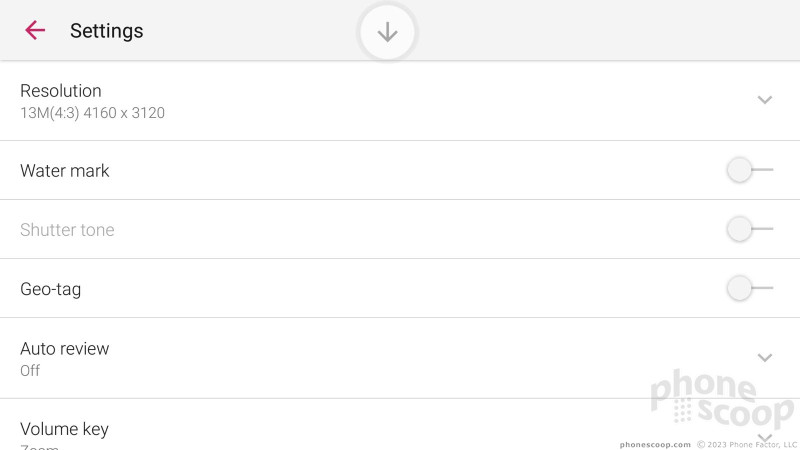Select the Auto review setting label
The width and height of the screenshot is (800, 450).
[x=65, y=348]
